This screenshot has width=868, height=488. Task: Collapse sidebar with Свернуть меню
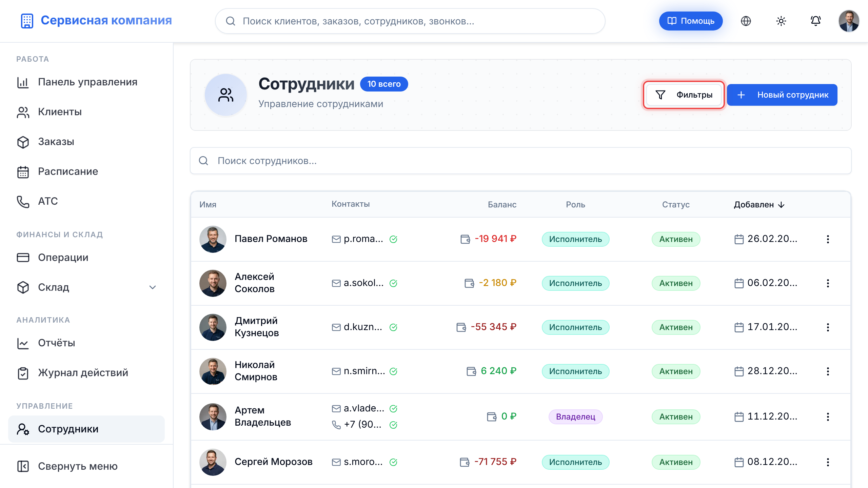coord(86,466)
